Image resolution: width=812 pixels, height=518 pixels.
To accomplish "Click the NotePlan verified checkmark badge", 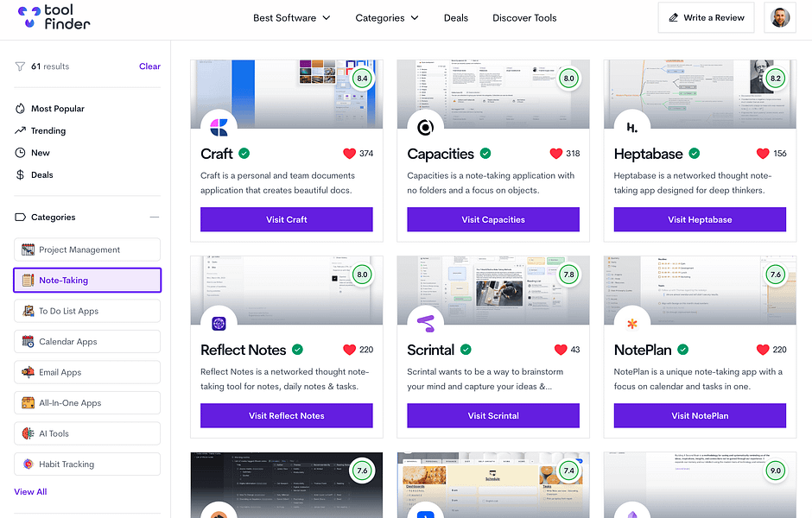I will 683,350.
